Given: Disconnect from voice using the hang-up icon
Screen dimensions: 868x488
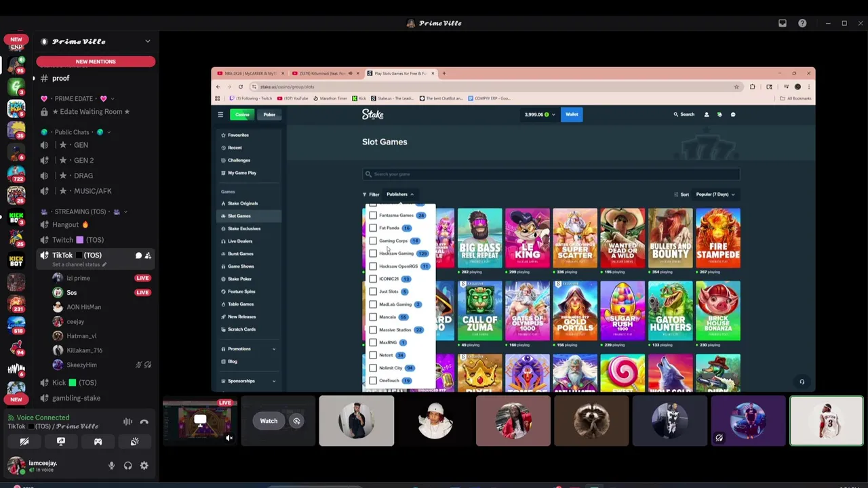Looking at the screenshot, I should 144,422.
